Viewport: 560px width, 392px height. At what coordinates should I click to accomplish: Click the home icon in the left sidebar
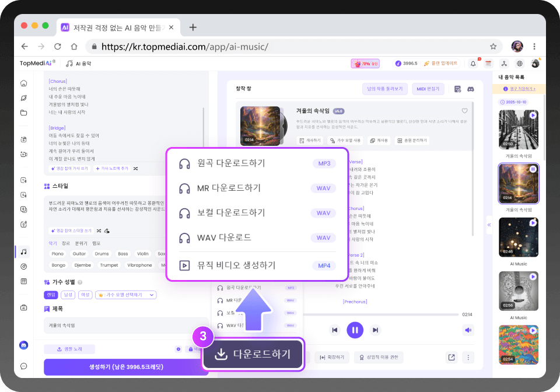coord(24,83)
